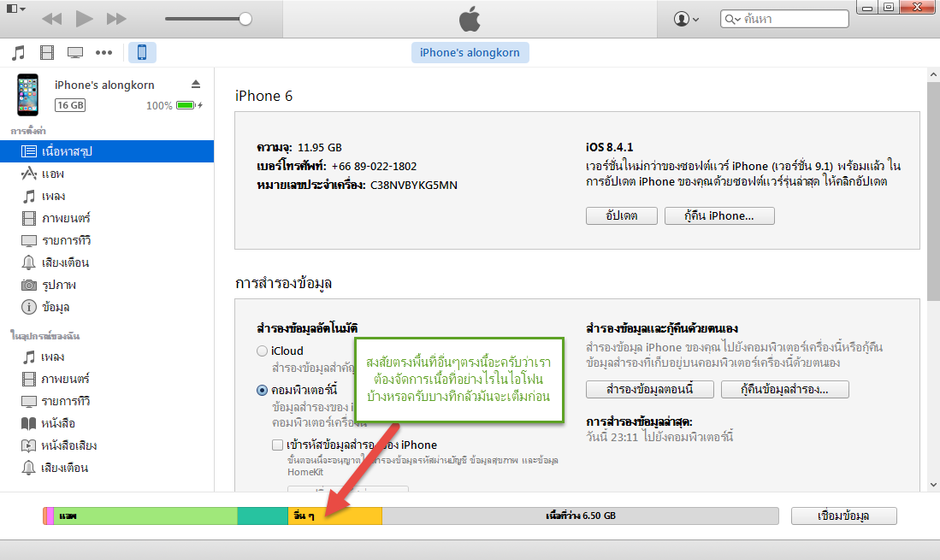Open หนังสือ books on device

[x=107, y=423]
